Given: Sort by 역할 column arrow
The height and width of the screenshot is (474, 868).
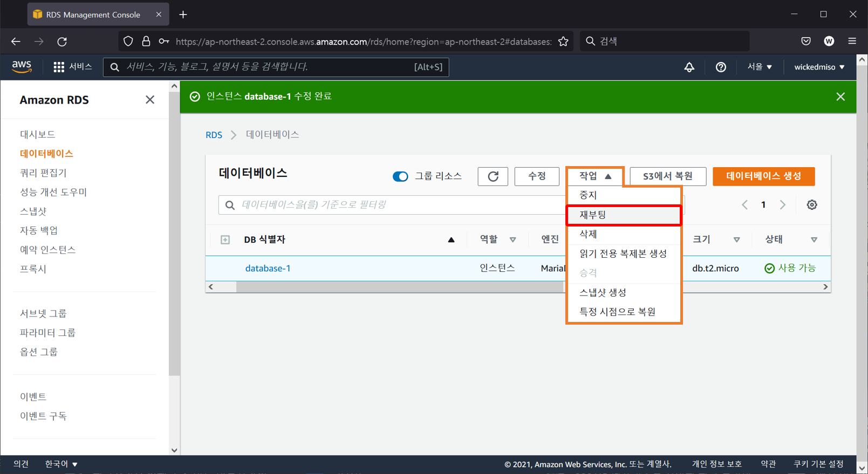Looking at the screenshot, I should pos(512,240).
